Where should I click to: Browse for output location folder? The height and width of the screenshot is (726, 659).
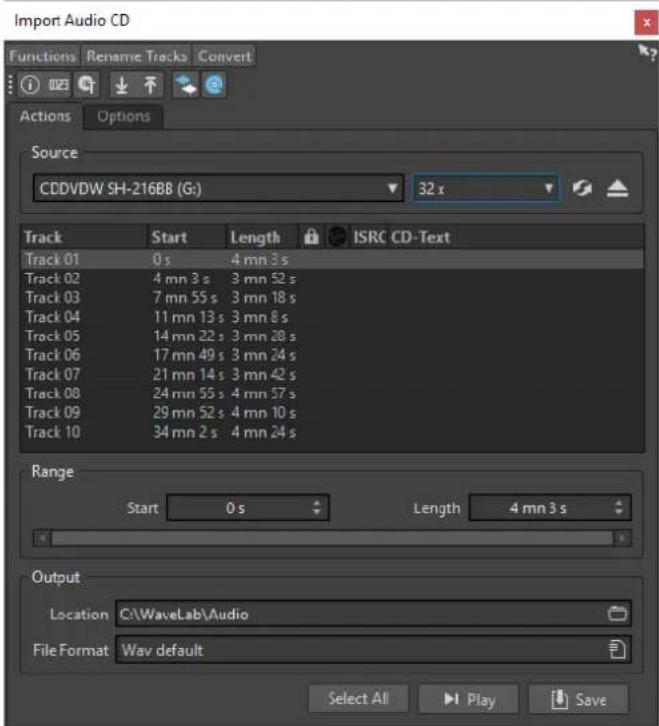tap(617, 613)
